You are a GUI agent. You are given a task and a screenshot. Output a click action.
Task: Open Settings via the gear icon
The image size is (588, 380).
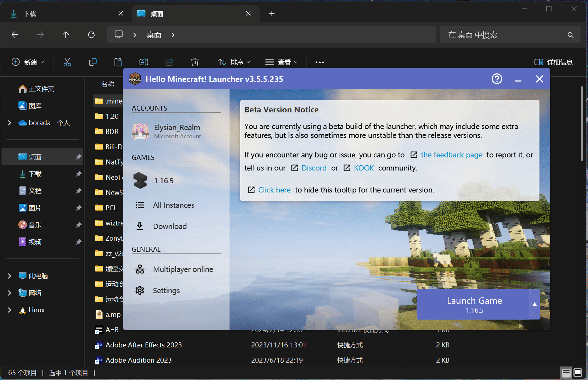click(x=140, y=290)
